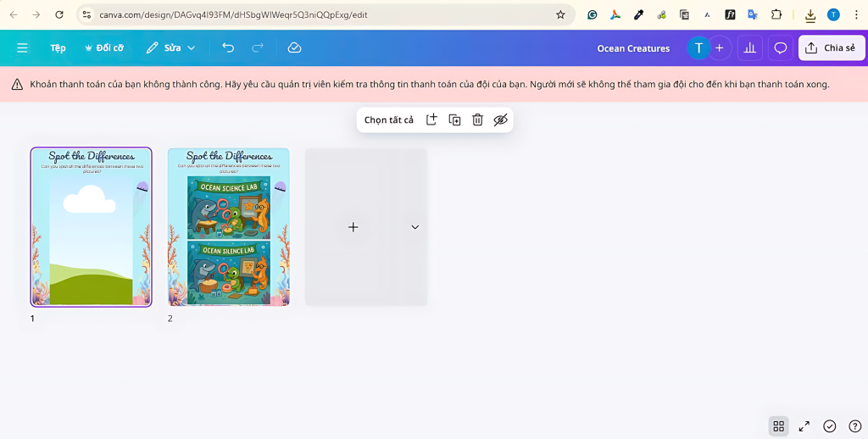Add a collaborator with plus button
This screenshot has width=868, height=439.
pos(720,48)
